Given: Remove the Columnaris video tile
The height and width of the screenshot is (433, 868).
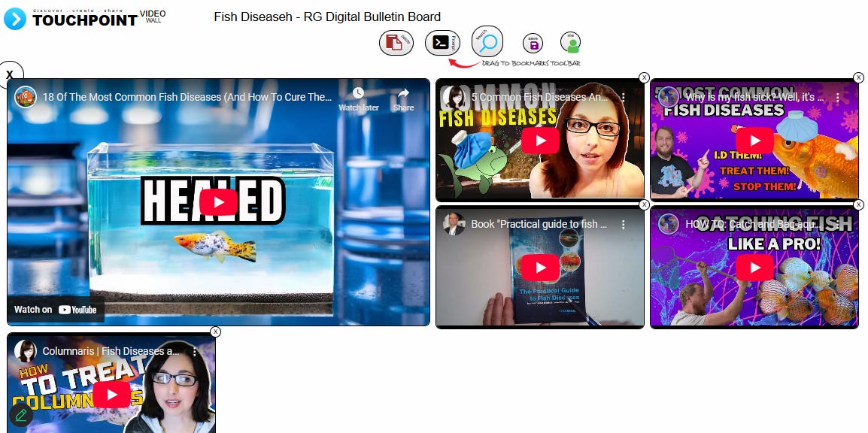Looking at the screenshot, I should click(215, 332).
